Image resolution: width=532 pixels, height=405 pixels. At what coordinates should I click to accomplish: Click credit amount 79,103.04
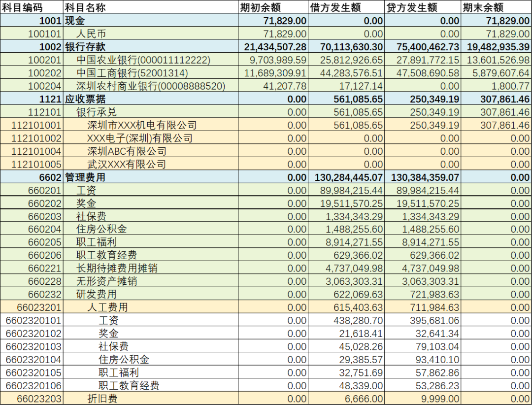click(423, 346)
